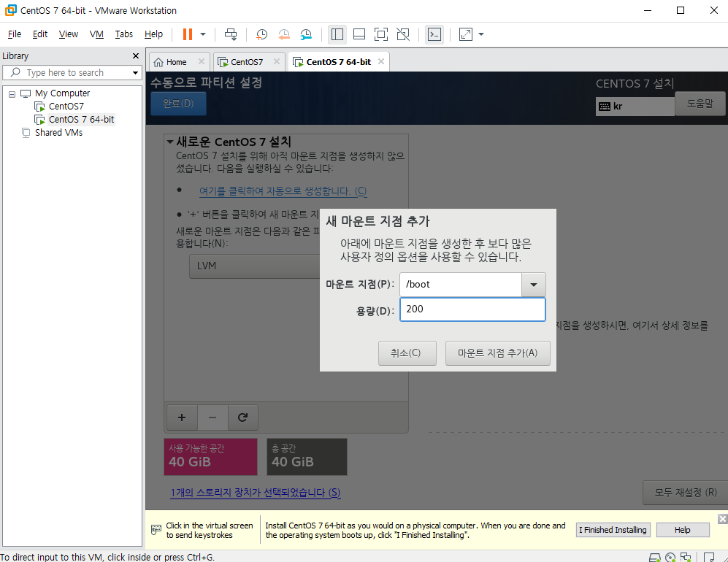The width and height of the screenshot is (728, 562).
Task: Open the library search filter dropdown
Action: click(x=135, y=73)
